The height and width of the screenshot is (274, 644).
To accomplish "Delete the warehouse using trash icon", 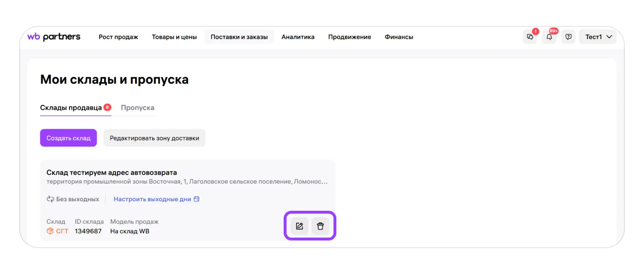I will [321, 226].
